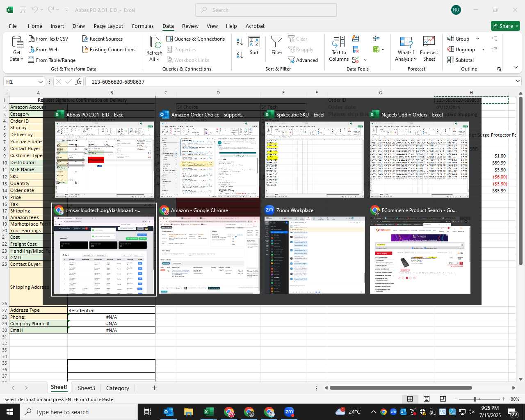Click the Insert Function fx button
This screenshot has width=525, height=420.
pos(79,82)
